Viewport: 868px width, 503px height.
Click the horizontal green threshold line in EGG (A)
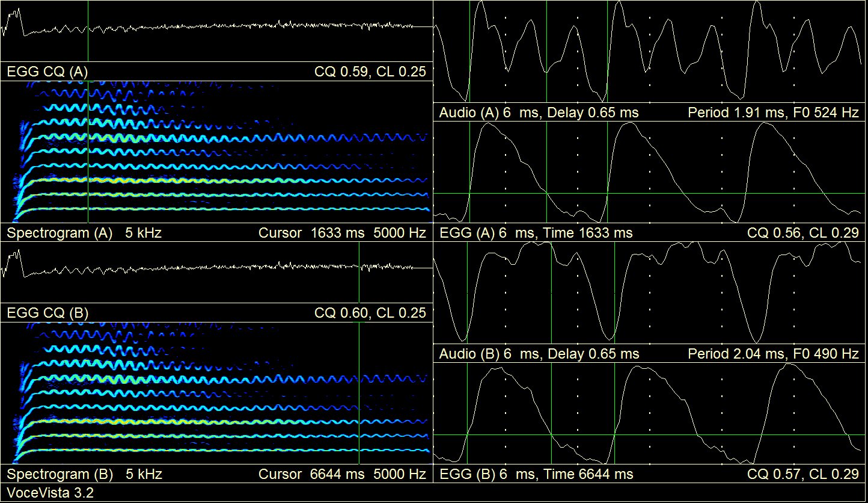[649, 193]
